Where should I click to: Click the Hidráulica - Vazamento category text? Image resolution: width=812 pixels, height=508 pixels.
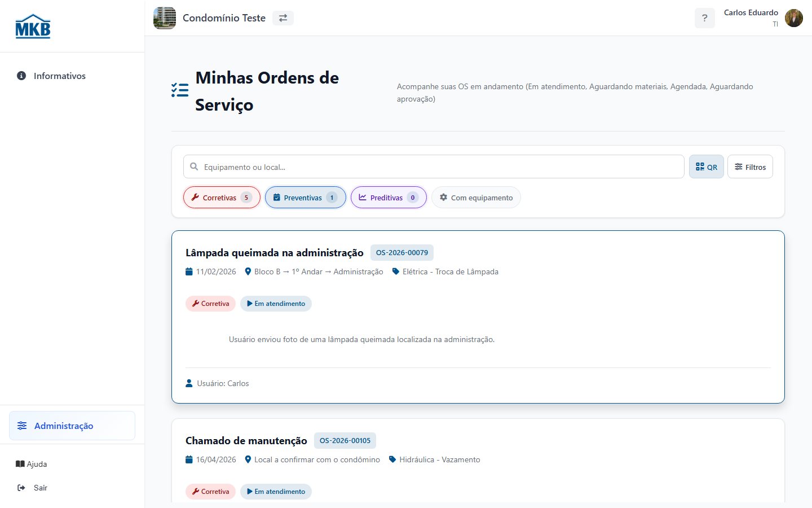tap(440, 459)
